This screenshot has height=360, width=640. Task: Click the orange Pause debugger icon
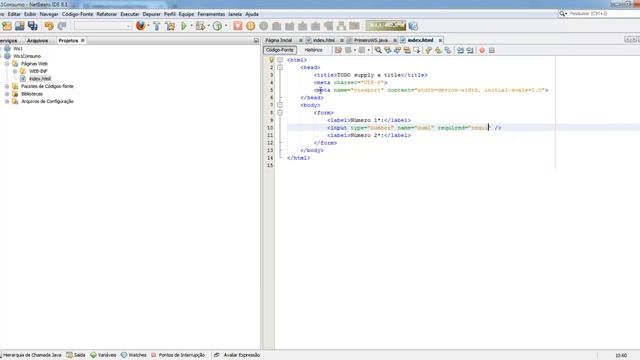(251, 26)
